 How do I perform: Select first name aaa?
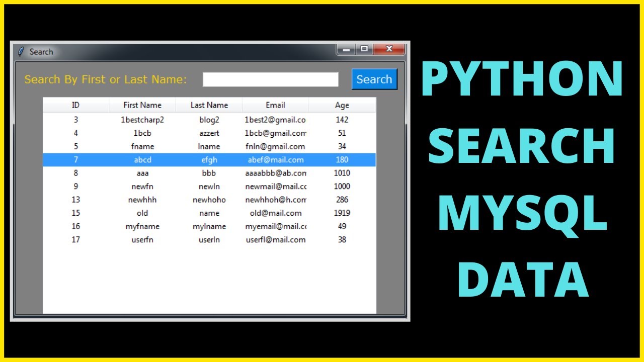tap(142, 173)
